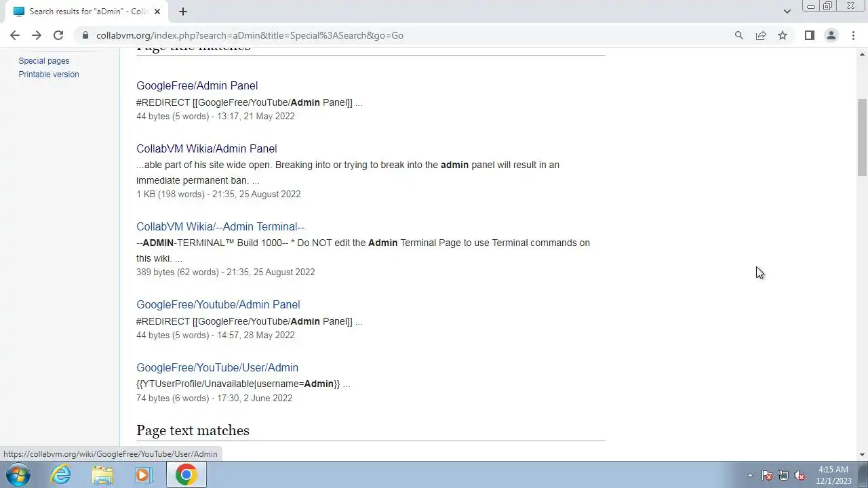This screenshot has width=868, height=488.
Task: Open the new tab plus button
Action: point(183,12)
